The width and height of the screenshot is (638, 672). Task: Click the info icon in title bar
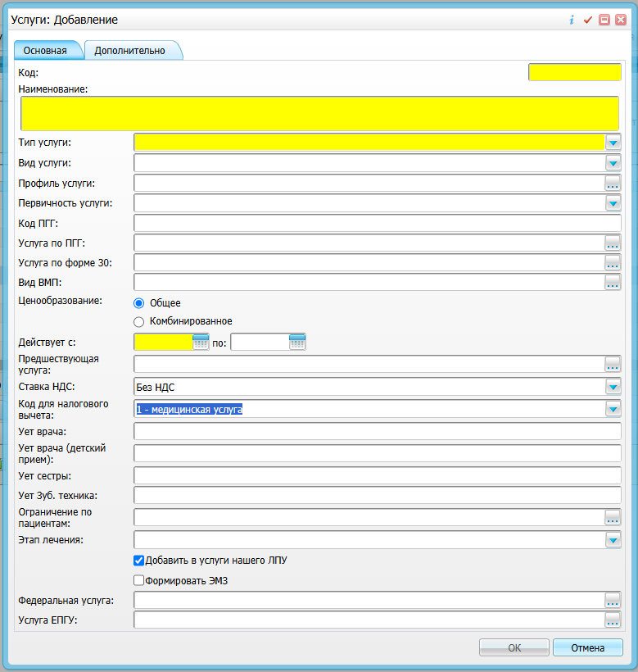572,20
